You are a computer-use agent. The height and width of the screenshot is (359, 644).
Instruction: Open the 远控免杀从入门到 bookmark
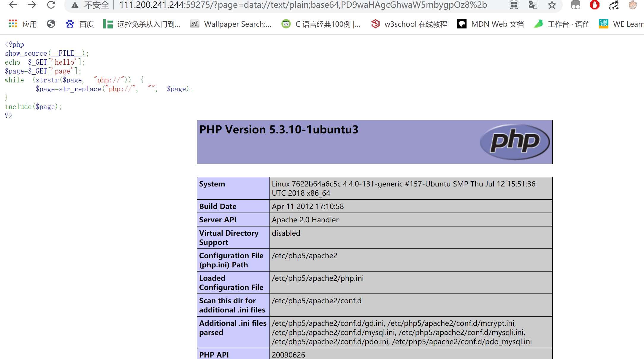142,24
